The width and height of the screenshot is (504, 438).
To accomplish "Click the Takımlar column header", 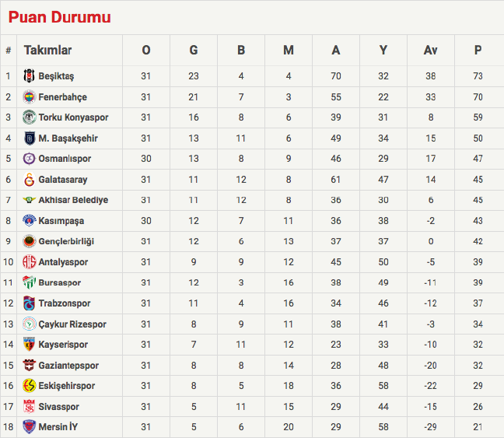I will click(47, 51).
